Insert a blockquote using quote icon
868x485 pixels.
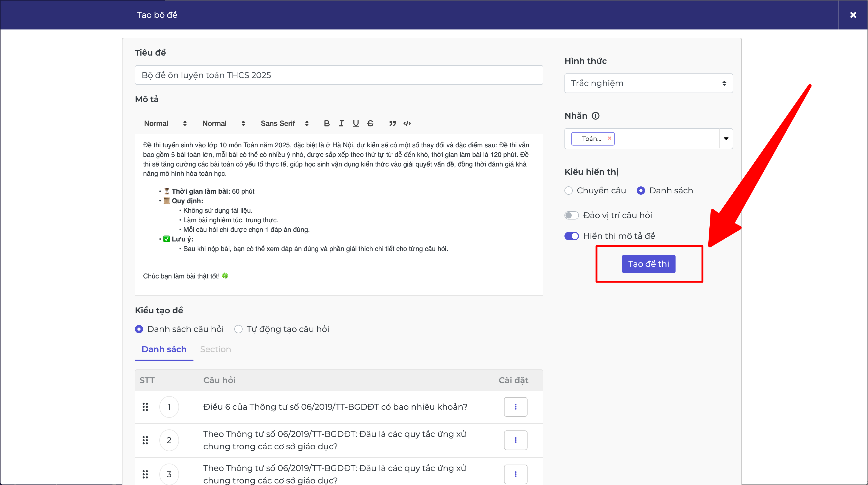[392, 123]
